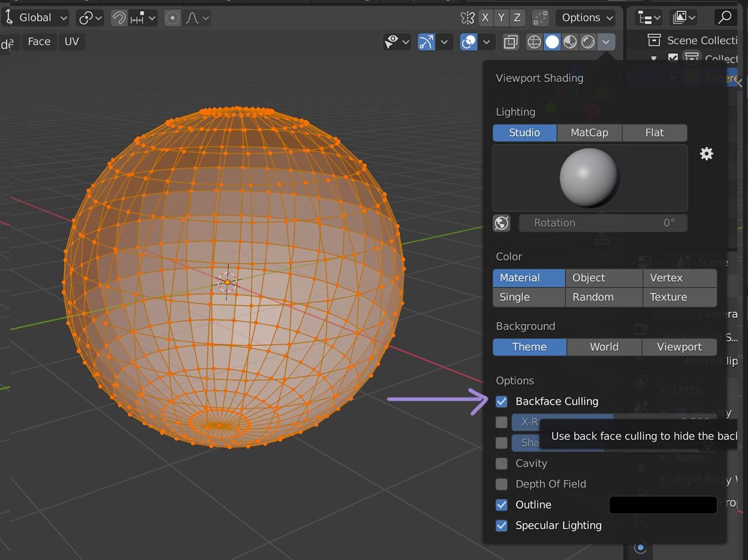The width and height of the screenshot is (748, 560).
Task: Close viewport shading dropdown arrow
Action: pyautogui.click(x=606, y=42)
